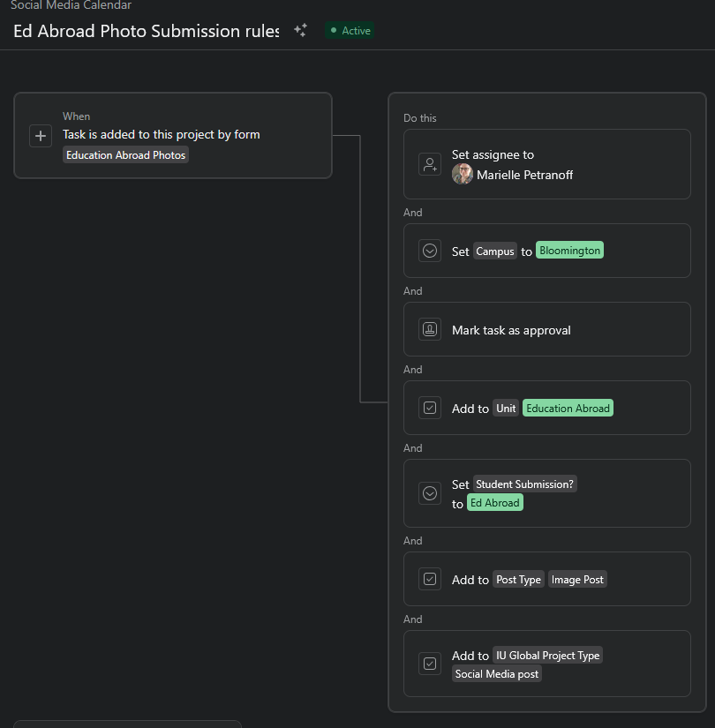The width and height of the screenshot is (715, 728).
Task: Click the sparkle AI icon beside the rule title
Action: 300,29
